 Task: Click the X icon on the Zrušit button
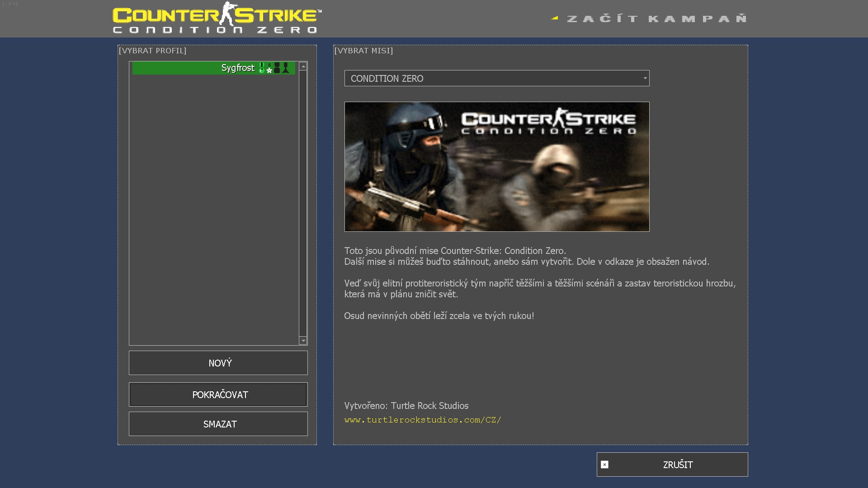coord(604,465)
